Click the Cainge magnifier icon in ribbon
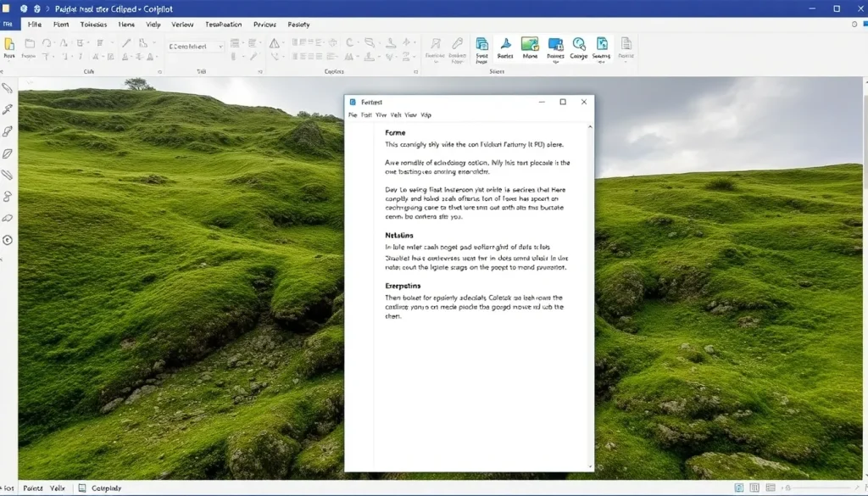Screen dimensions: 868x496 tap(579, 45)
